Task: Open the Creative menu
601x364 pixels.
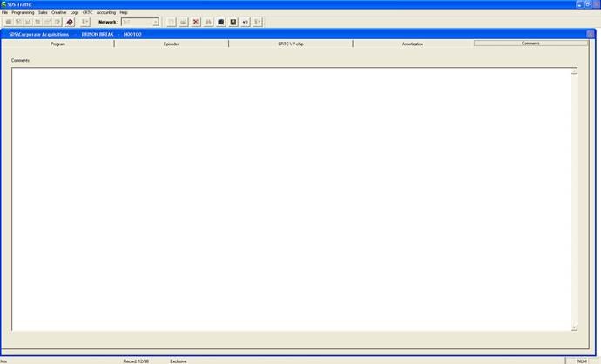Action: pyautogui.click(x=58, y=12)
